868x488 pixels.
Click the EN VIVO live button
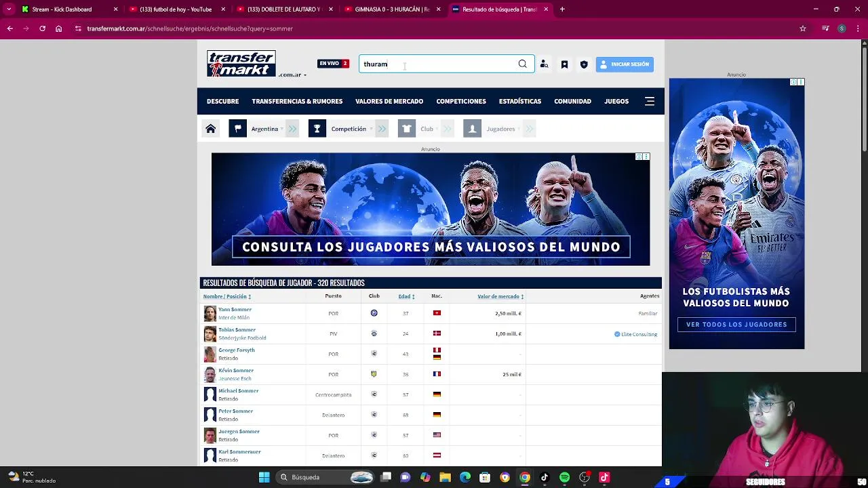click(x=333, y=64)
